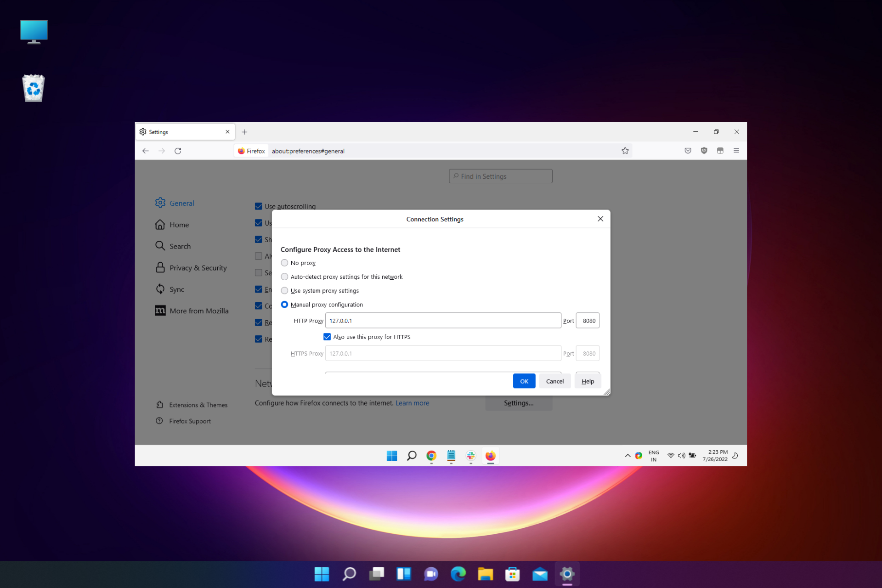Open File Explorer from bottom taskbar

point(486,574)
